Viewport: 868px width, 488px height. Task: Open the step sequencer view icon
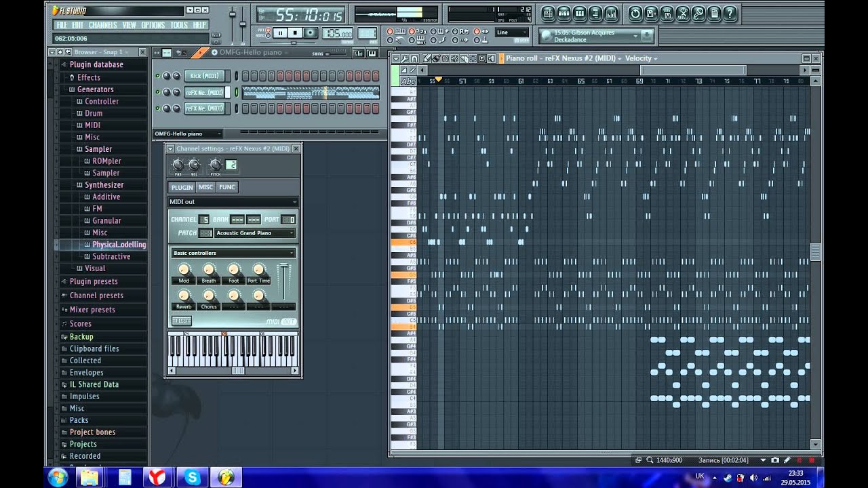[564, 13]
